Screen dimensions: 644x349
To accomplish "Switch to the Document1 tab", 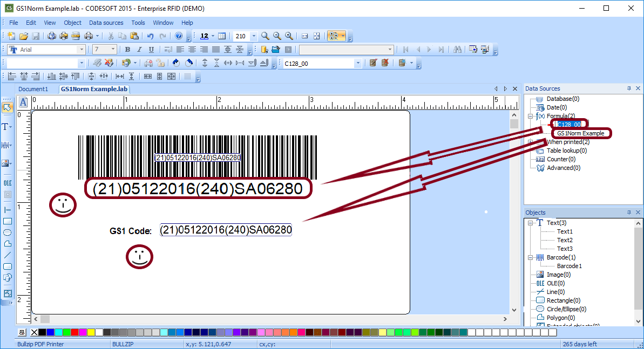I will point(33,89).
